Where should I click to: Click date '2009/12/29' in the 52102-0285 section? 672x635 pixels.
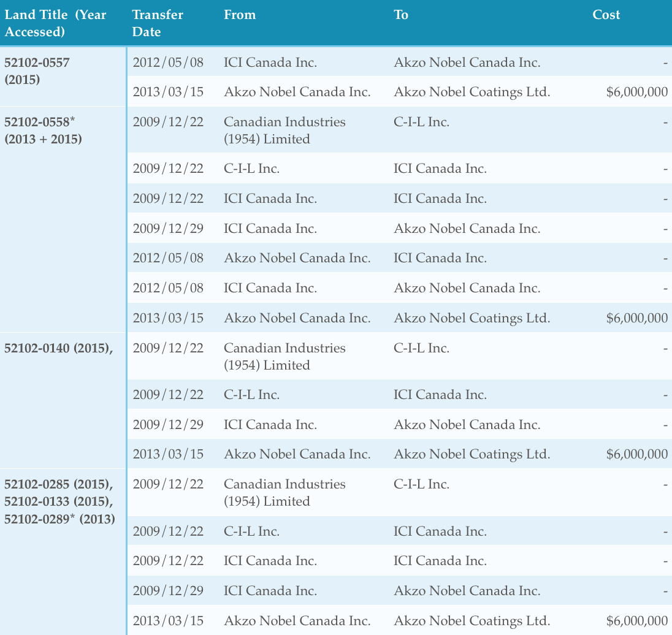pos(168,591)
